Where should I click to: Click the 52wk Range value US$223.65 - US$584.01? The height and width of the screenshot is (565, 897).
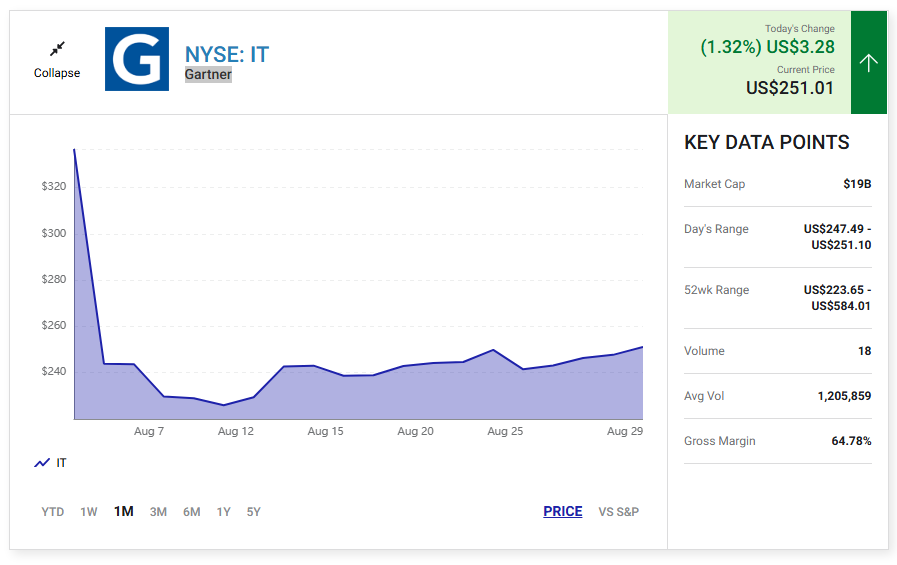pyautogui.click(x=838, y=298)
